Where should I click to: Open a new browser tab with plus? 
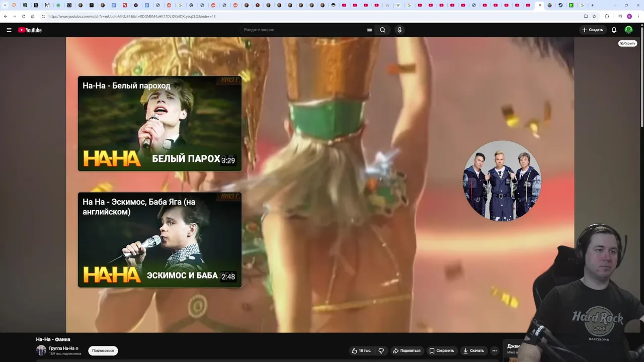point(592,5)
